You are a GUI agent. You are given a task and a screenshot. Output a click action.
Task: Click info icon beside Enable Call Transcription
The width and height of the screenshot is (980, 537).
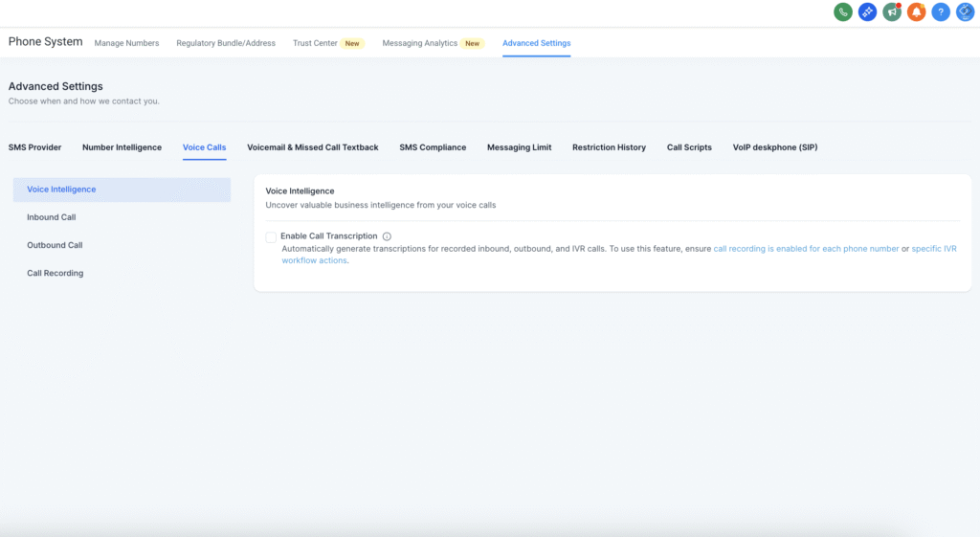[x=387, y=236]
